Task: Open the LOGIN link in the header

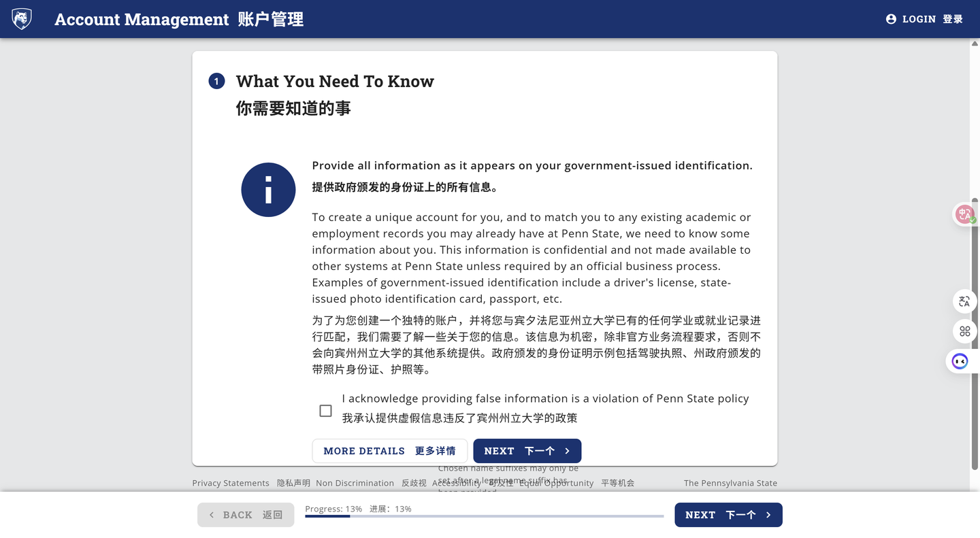Action: (924, 19)
